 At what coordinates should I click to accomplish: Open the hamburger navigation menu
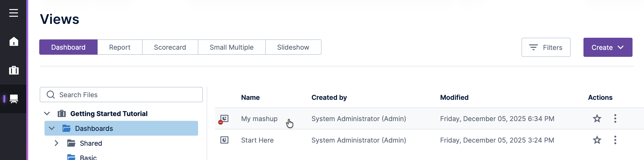click(x=13, y=13)
